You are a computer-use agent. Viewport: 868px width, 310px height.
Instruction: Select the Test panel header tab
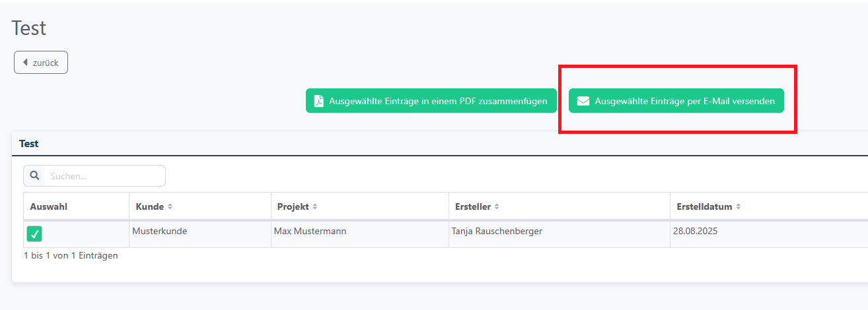tap(29, 143)
